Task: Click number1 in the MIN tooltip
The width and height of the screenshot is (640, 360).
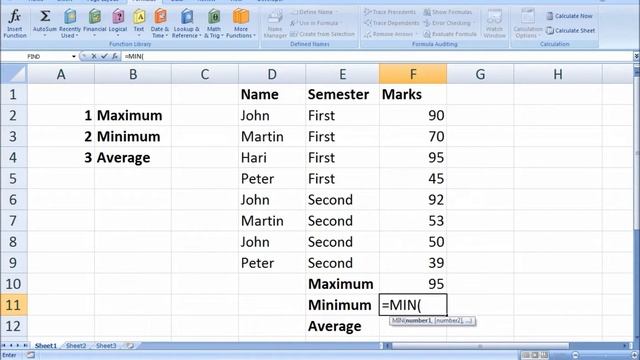Action: point(418,321)
